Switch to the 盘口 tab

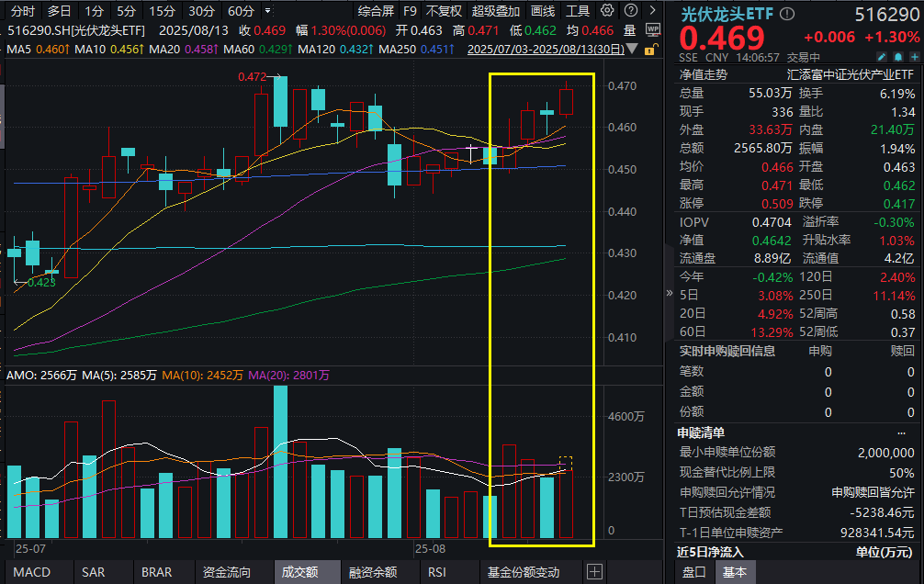(x=694, y=572)
